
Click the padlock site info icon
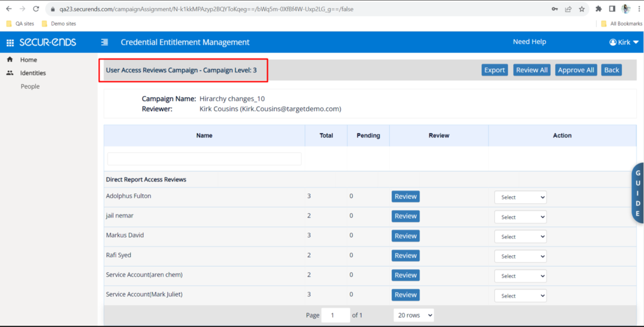[53, 9]
